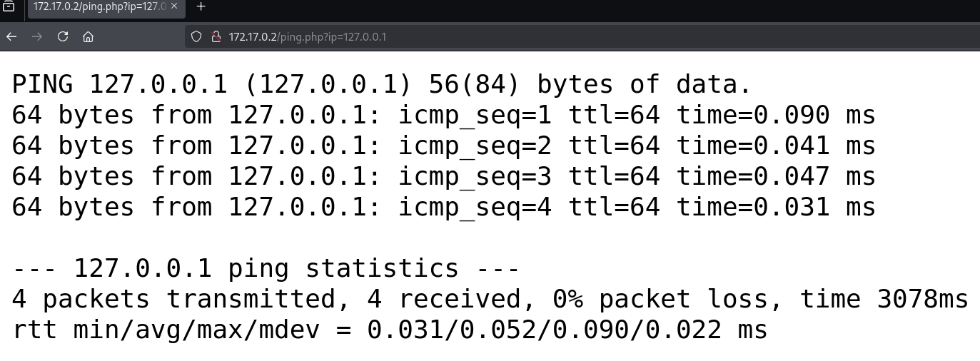Go back to previous page
Viewport: 980px width, 361px height.
coord(11,36)
